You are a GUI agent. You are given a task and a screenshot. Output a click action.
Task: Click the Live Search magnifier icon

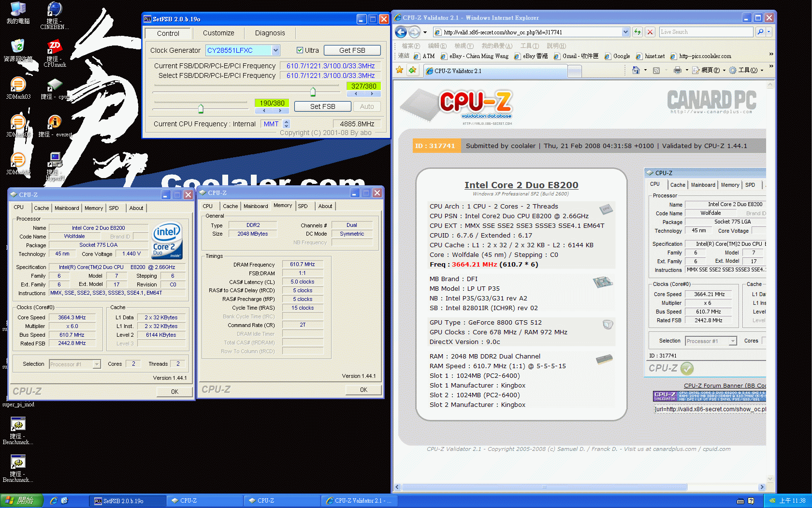760,32
